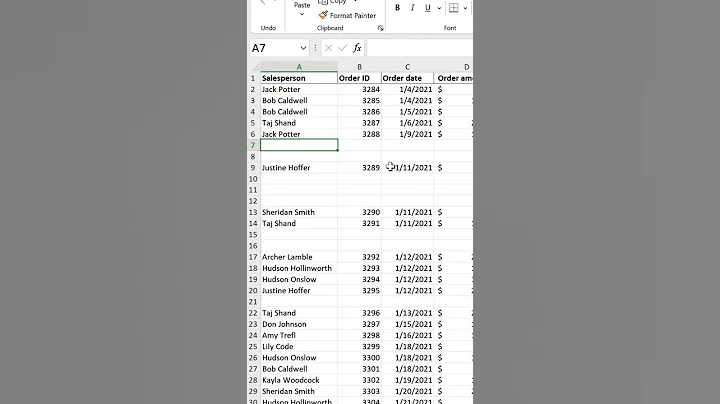This screenshot has width=720, height=404.
Task: Click the Order date header cell
Action: [x=407, y=78]
